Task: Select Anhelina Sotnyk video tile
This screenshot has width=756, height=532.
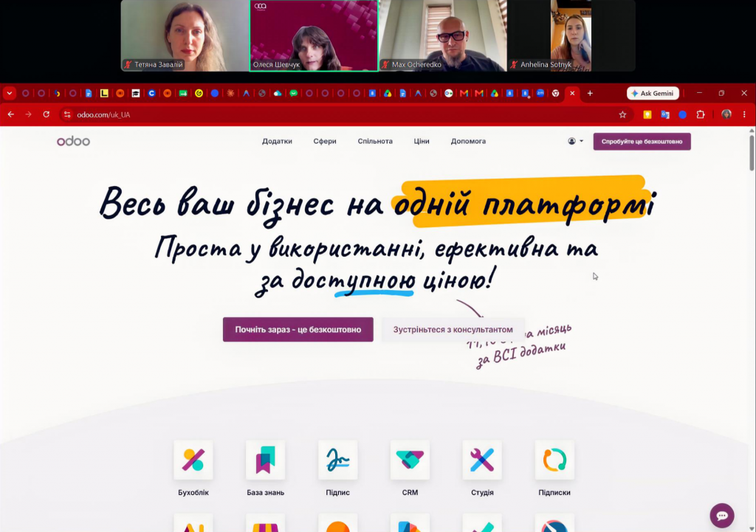Action: [571, 35]
